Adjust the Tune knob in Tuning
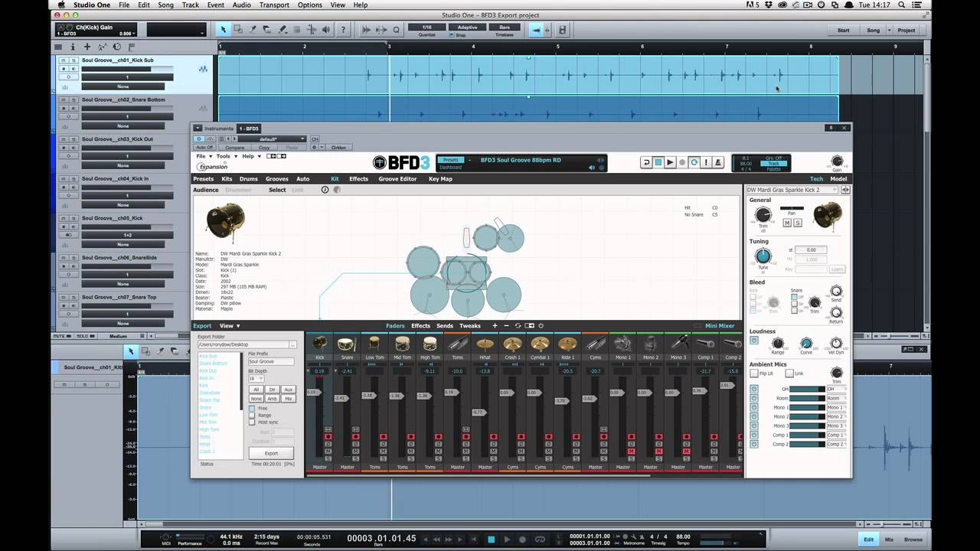The image size is (980, 551). pyautogui.click(x=763, y=256)
